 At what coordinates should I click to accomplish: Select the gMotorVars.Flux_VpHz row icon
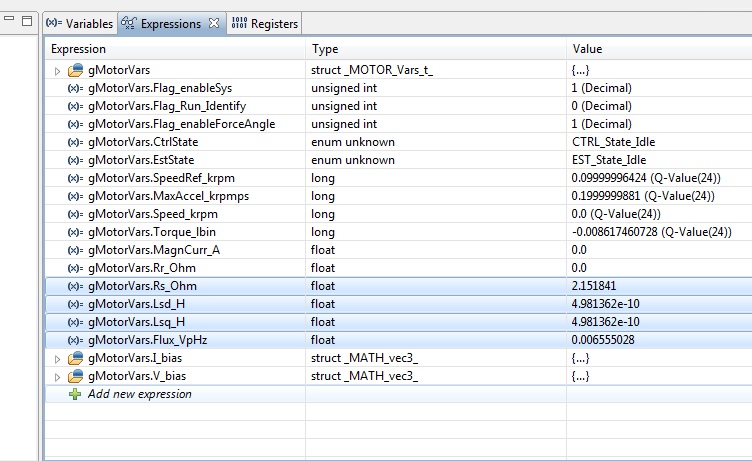click(x=75, y=340)
